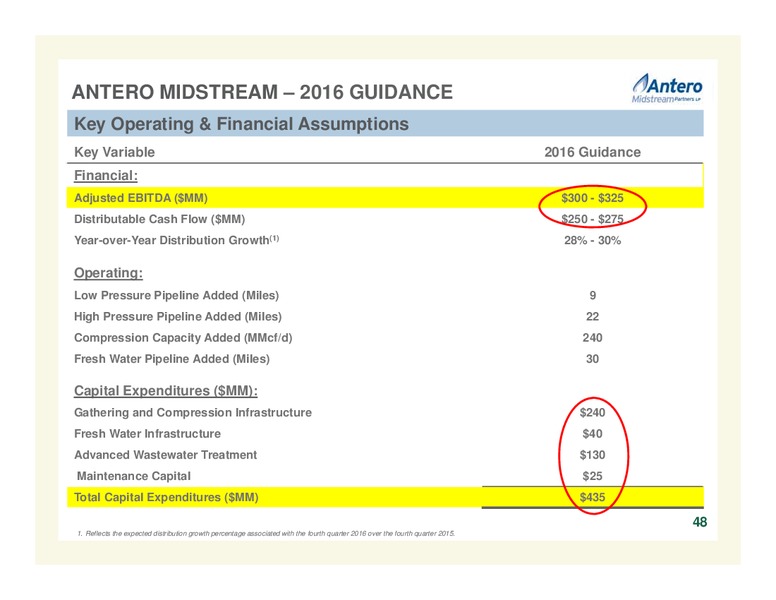
Task: Click 'Key Operating & Financial Assumptions' header
Action: click(242, 124)
